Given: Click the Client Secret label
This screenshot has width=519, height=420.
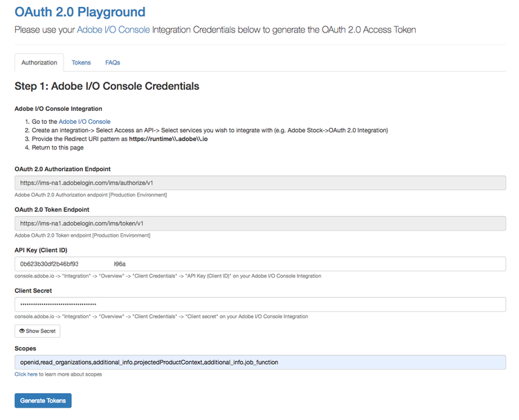Looking at the screenshot, I should click(x=33, y=291).
